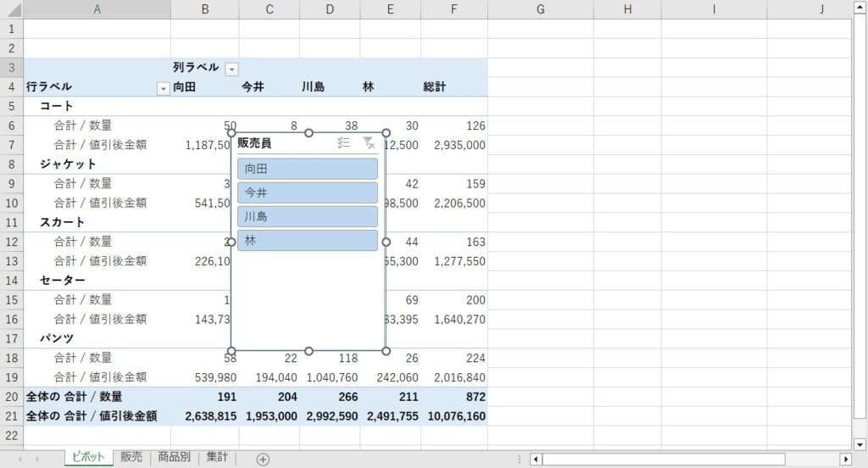
Task: Add a new sheet with the plus icon
Action: 263,459
